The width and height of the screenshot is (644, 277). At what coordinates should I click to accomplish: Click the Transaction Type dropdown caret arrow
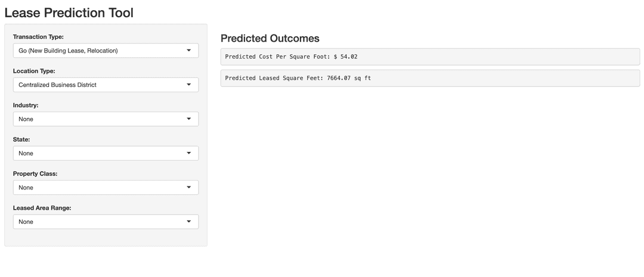pos(189,51)
